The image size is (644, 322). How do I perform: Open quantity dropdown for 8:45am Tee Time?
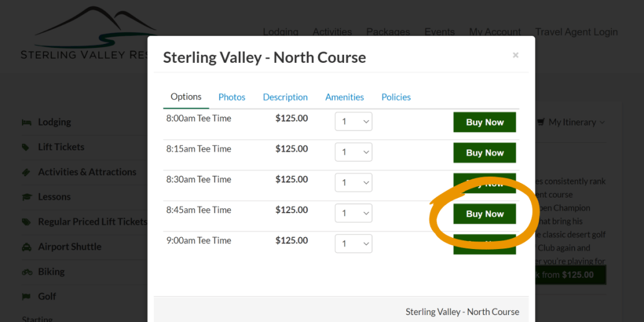[353, 213]
